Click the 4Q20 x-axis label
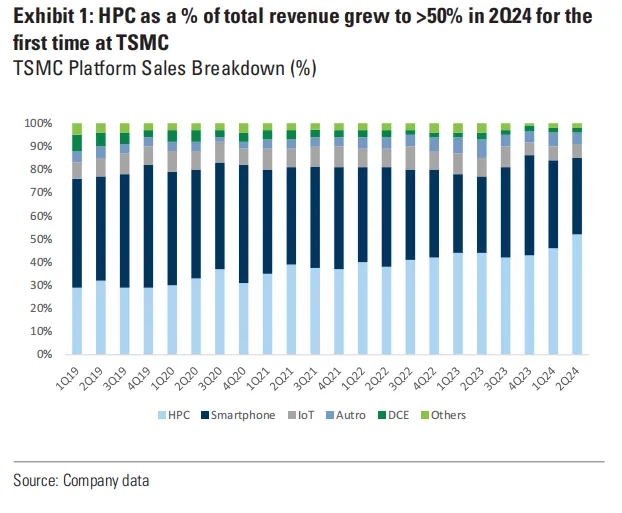Screen dimensions: 622x513 pyautogui.click(x=235, y=379)
